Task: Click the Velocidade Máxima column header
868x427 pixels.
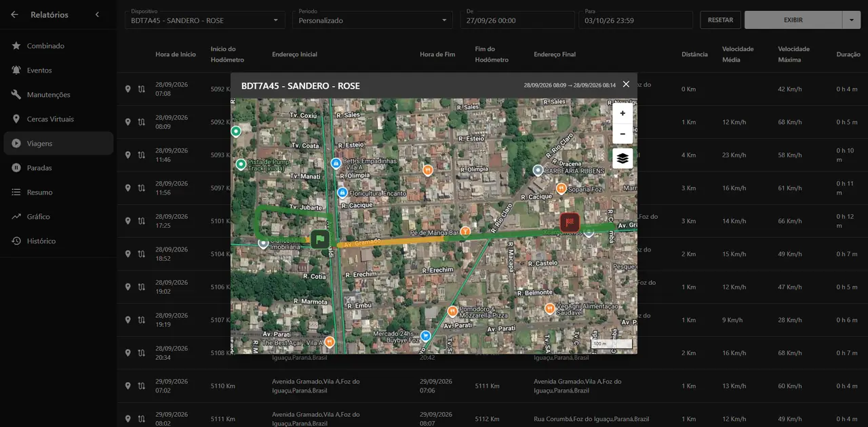Action: pos(793,54)
